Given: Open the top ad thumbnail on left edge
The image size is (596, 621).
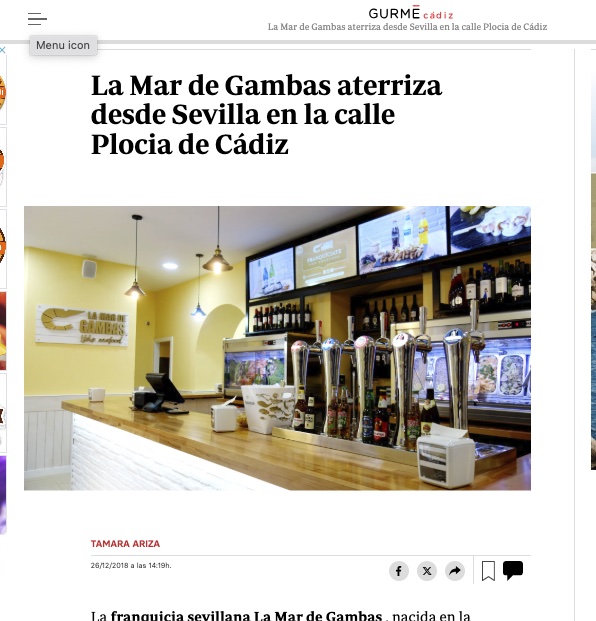Looking at the screenshot, I should point(3,91).
